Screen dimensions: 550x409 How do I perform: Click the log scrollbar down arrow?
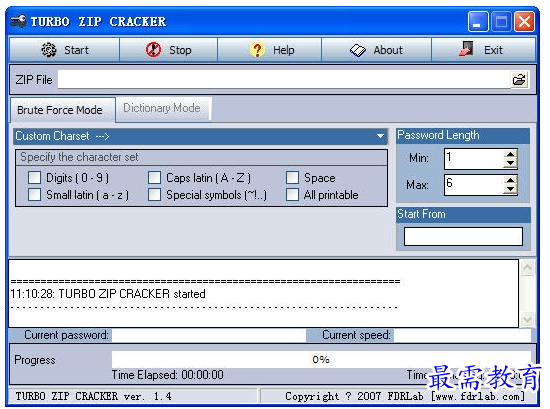[x=527, y=319]
